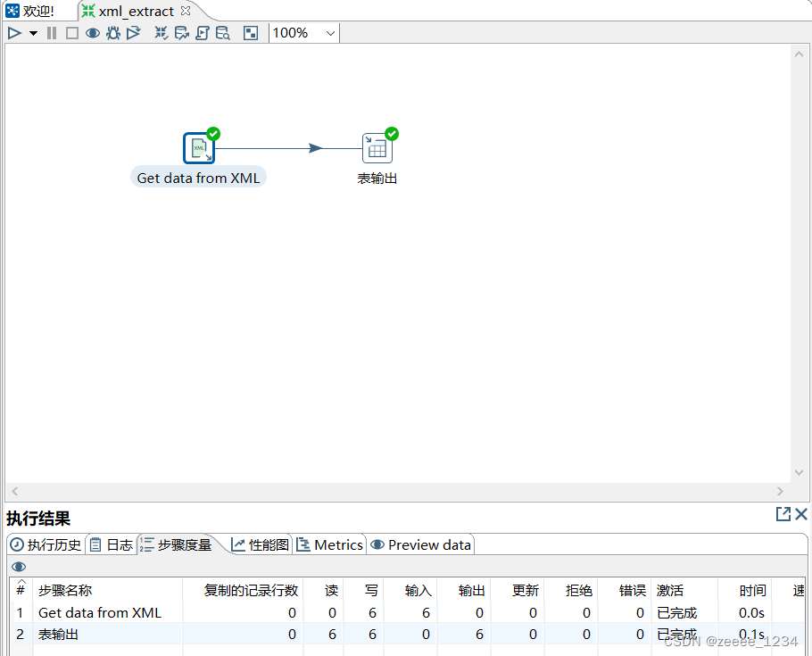Image resolution: width=812 pixels, height=656 pixels.
Task: Toggle the execution results panel visibility
Action: click(250, 33)
